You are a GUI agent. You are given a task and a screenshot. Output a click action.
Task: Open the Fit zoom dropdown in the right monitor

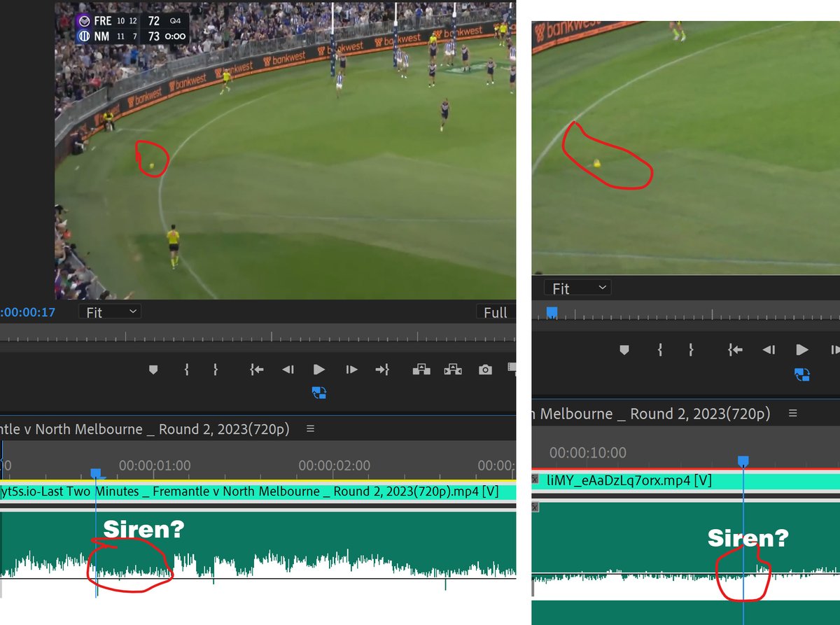tap(578, 288)
